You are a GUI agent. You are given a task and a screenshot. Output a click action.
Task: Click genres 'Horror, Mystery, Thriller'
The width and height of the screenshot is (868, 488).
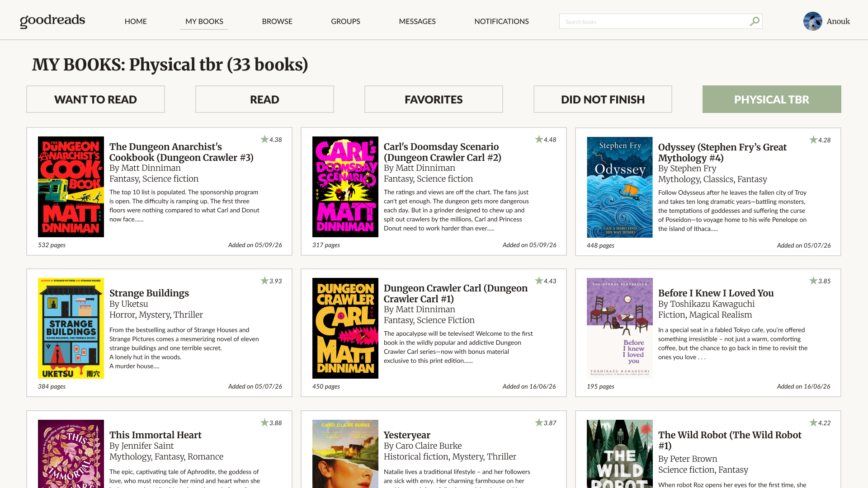pos(156,314)
